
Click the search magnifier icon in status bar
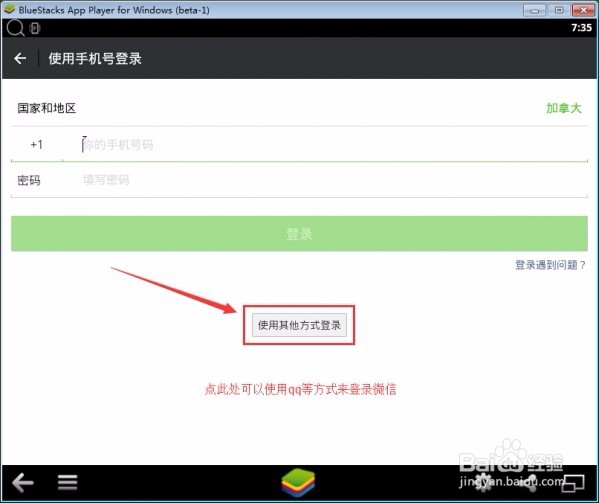tap(15, 28)
